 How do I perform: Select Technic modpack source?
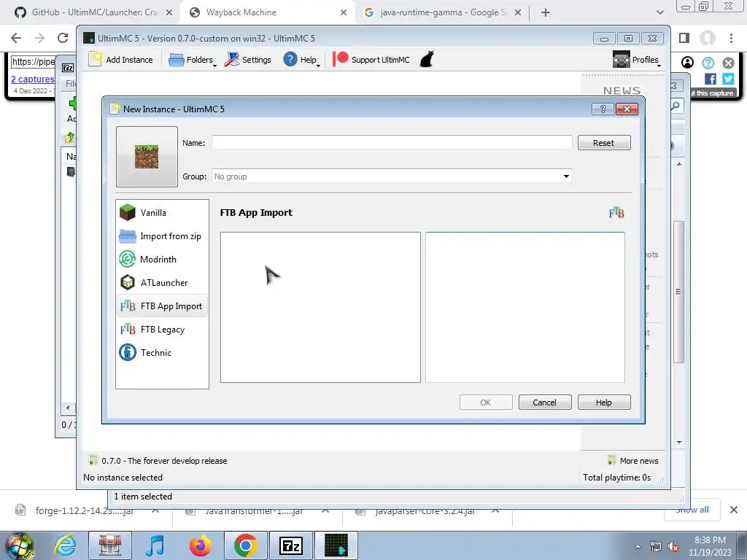[x=162, y=352]
